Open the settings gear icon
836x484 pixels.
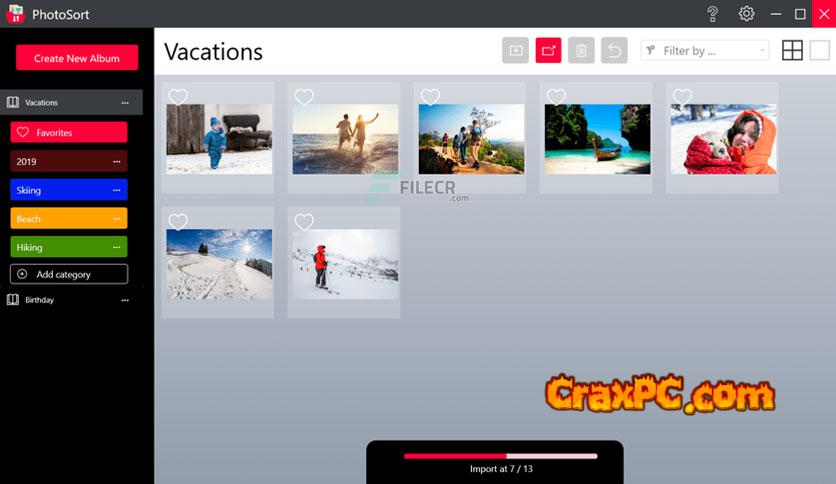[746, 14]
